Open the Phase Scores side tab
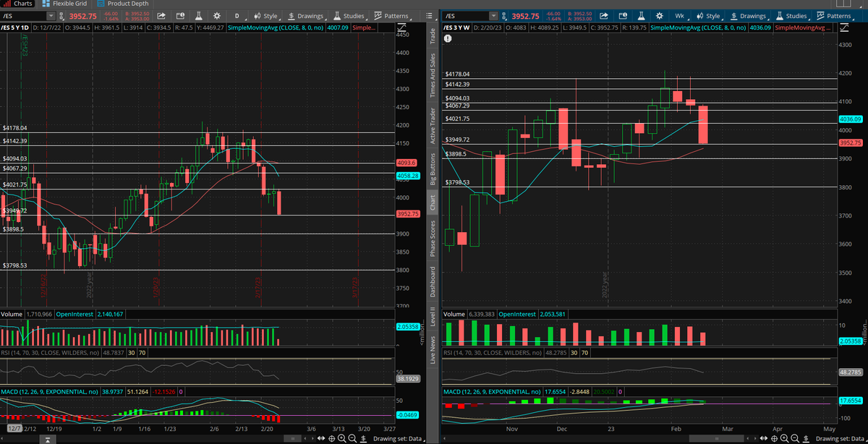 [433, 238]
